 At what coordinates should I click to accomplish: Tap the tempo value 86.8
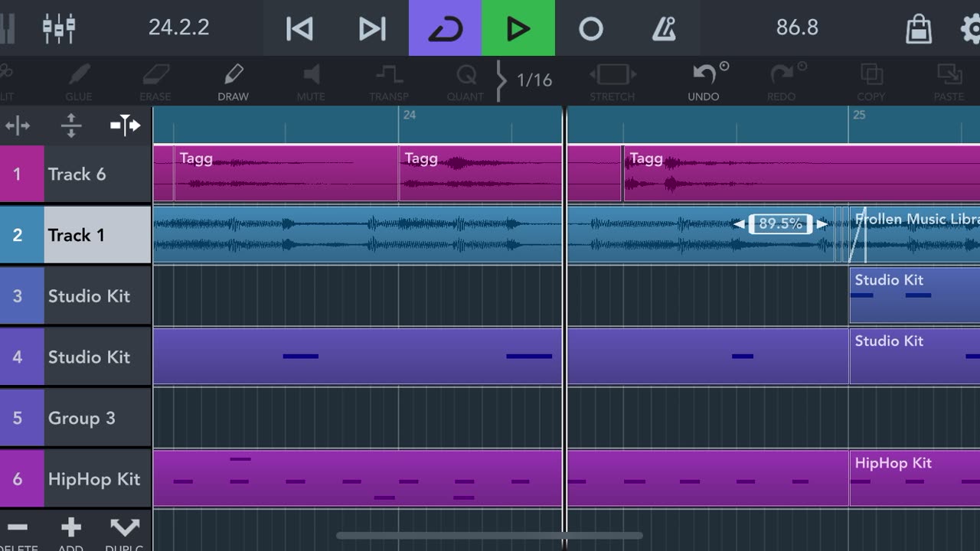tap(797, 28)
